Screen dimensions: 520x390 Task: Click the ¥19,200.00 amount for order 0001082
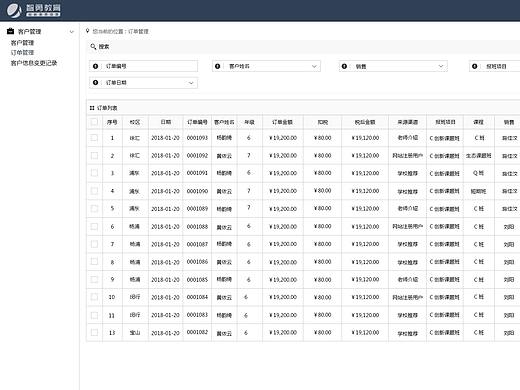[x=283, y=332]
